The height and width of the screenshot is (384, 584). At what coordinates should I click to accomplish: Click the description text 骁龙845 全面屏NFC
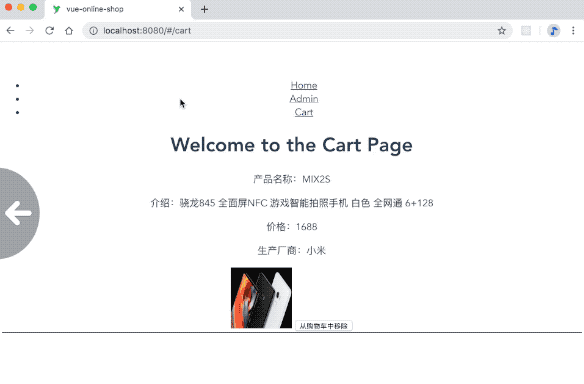(223, 203)
